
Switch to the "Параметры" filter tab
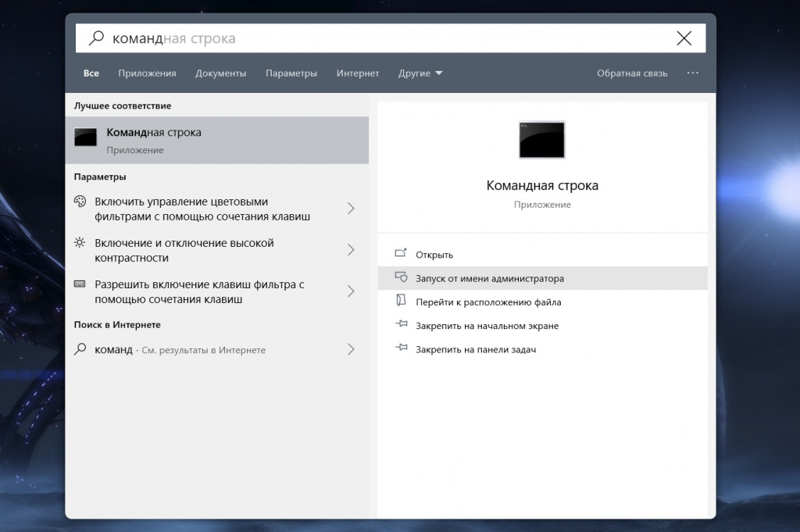tap(291, 73)
